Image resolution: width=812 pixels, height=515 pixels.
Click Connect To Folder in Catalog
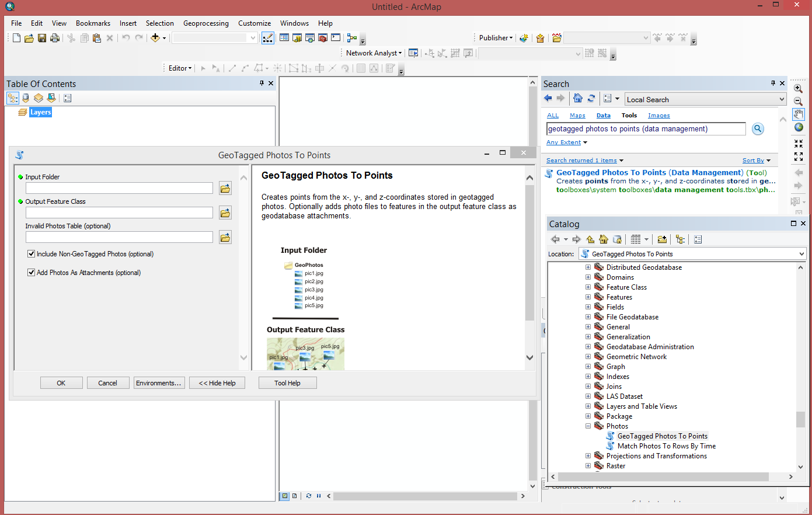pyautogui.click(x=662, y=239)
